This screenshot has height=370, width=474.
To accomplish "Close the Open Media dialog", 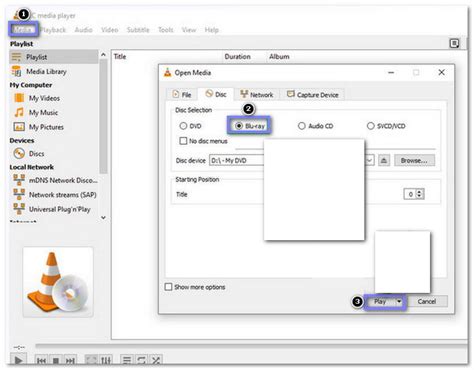I will tap(441, 72).
